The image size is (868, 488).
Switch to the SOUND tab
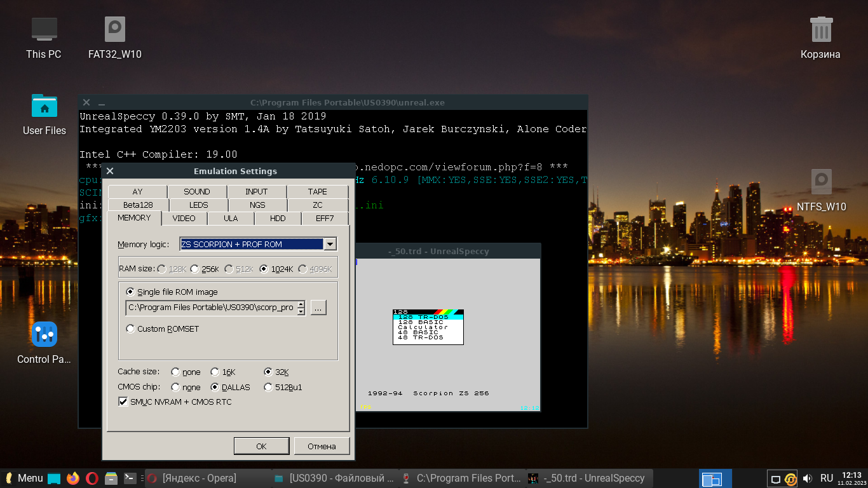197,191
